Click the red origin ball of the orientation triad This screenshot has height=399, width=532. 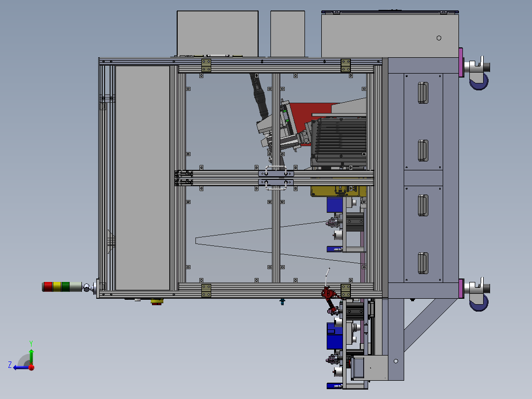pyautogui.click(x=32, y=367)
